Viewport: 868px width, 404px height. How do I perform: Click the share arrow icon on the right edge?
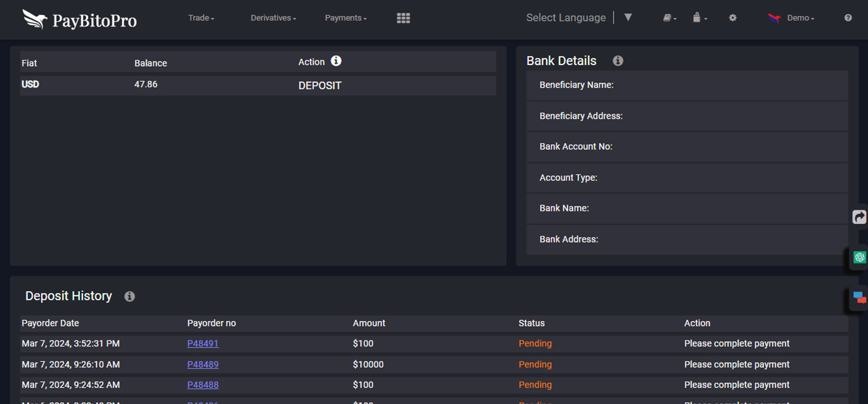(859, 217)
